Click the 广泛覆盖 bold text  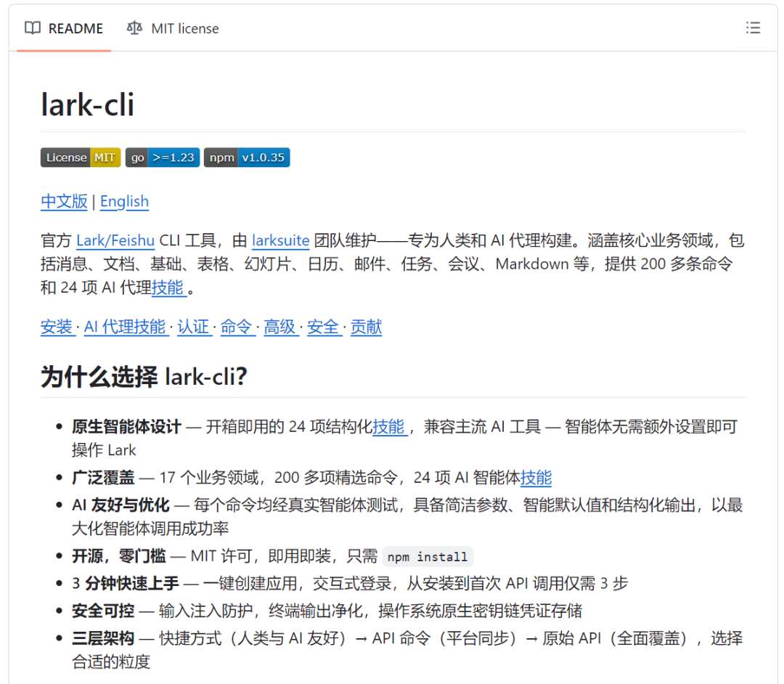tap(103, 478)
